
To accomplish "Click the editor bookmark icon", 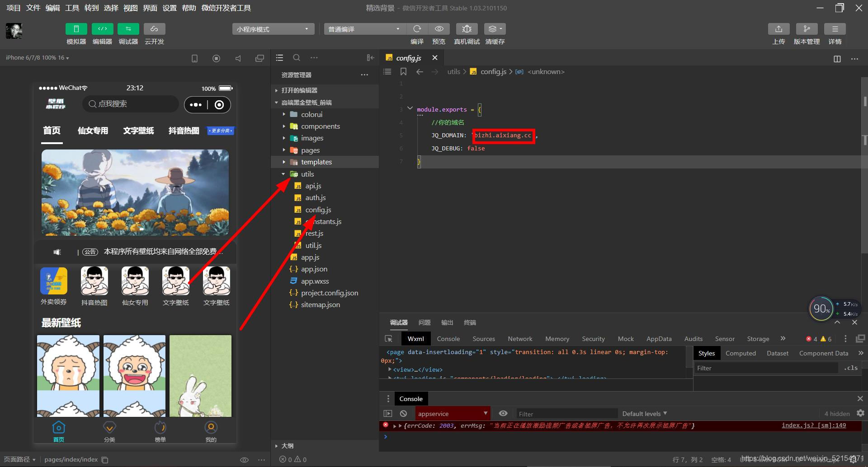I will click(403, 72).
